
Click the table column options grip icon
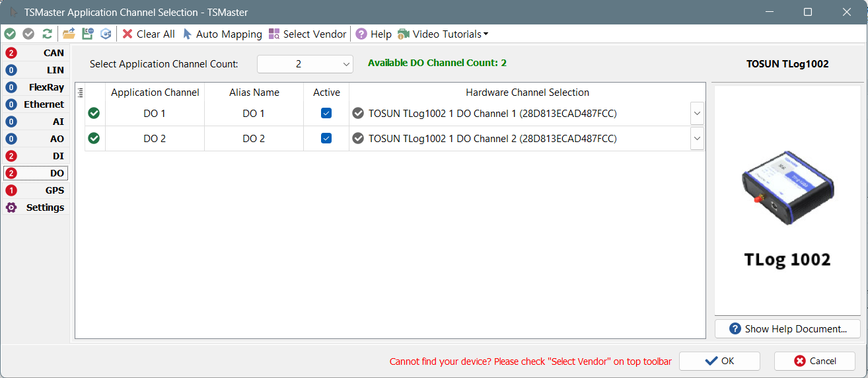coord(80,93)
